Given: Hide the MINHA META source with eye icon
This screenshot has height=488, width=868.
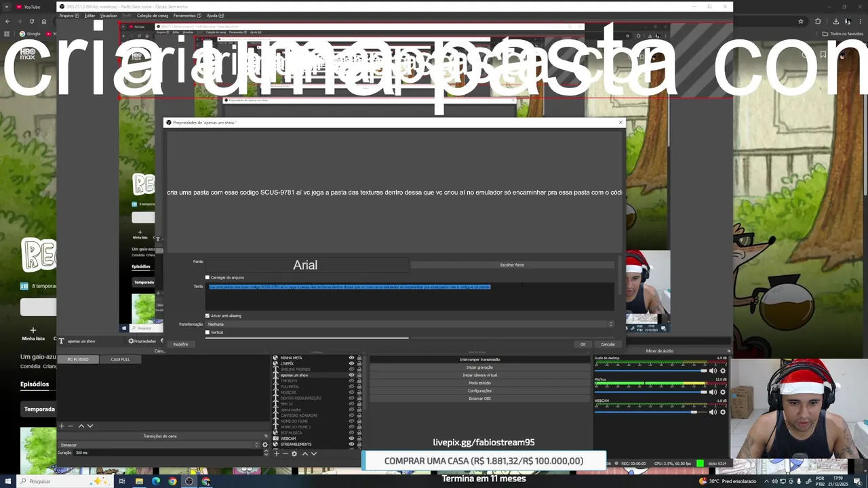Looking at the screenshot, I should (x=351, y=358).
